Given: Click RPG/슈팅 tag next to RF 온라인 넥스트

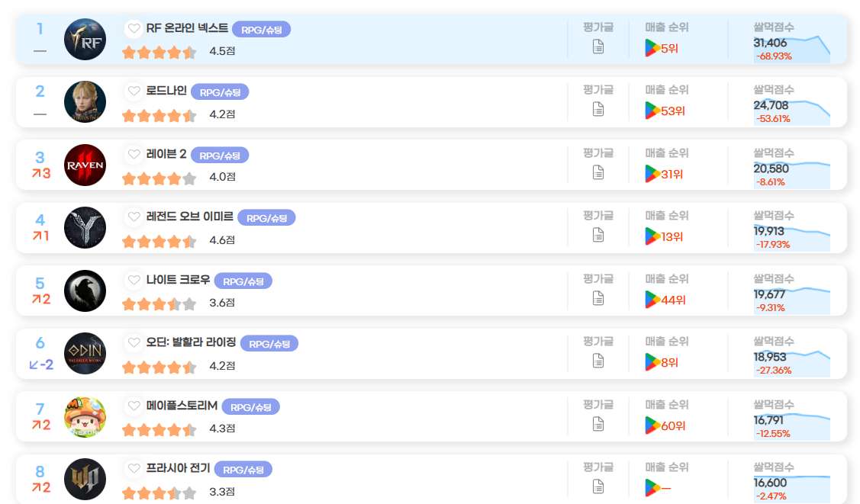Looking at the screenshot, I should [262, 30].
